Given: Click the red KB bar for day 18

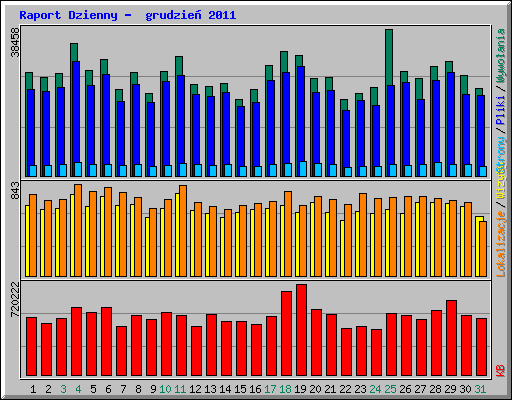Looking at the screenshot, I should [286, 334].
